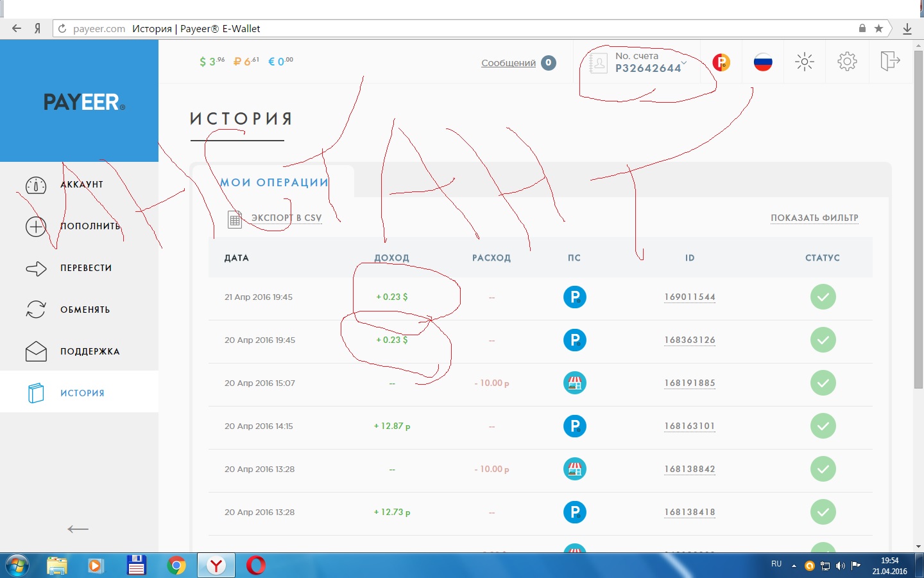Click status checkmark for ID 168163101

(x=823, y=426)
